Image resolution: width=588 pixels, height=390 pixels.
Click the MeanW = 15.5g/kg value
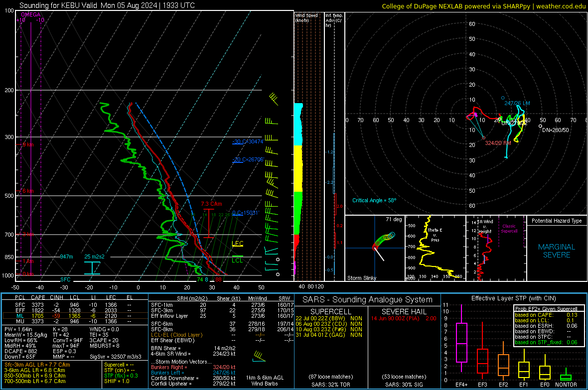26,335
